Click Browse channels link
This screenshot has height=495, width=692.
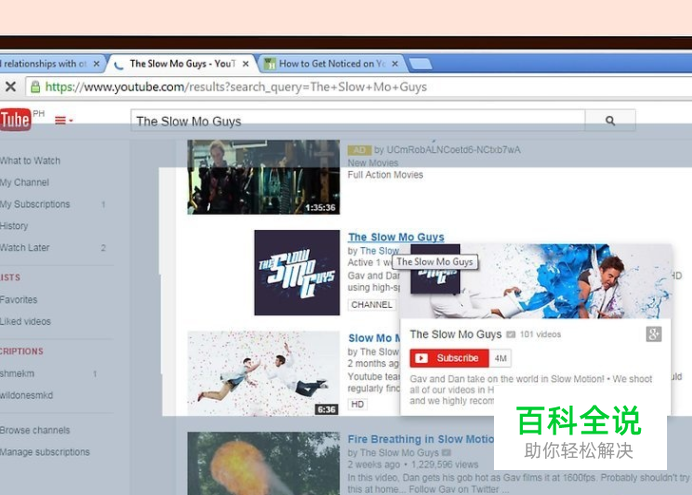point(35,430)
